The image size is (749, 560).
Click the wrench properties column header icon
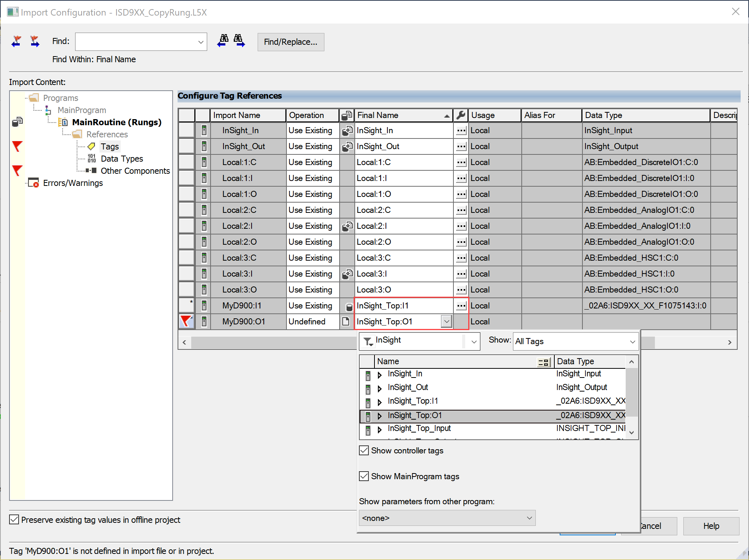tap(461, 115)
